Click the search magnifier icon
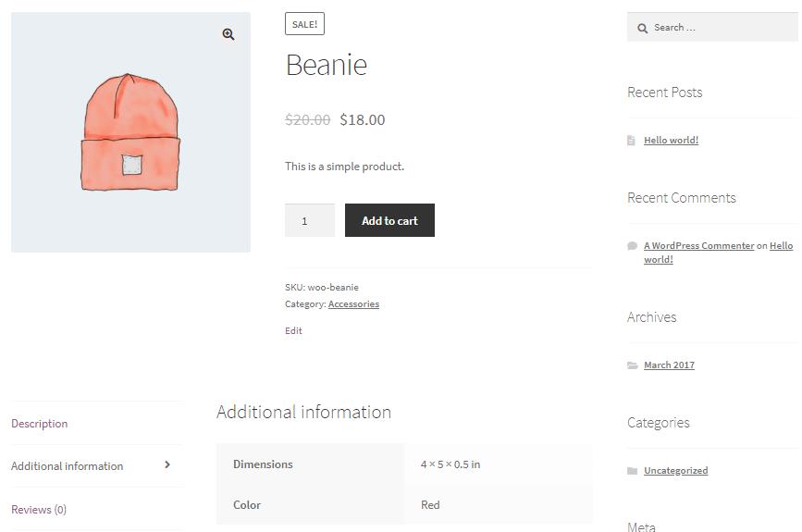Screen dimensions: 802x532 point(642,28)
